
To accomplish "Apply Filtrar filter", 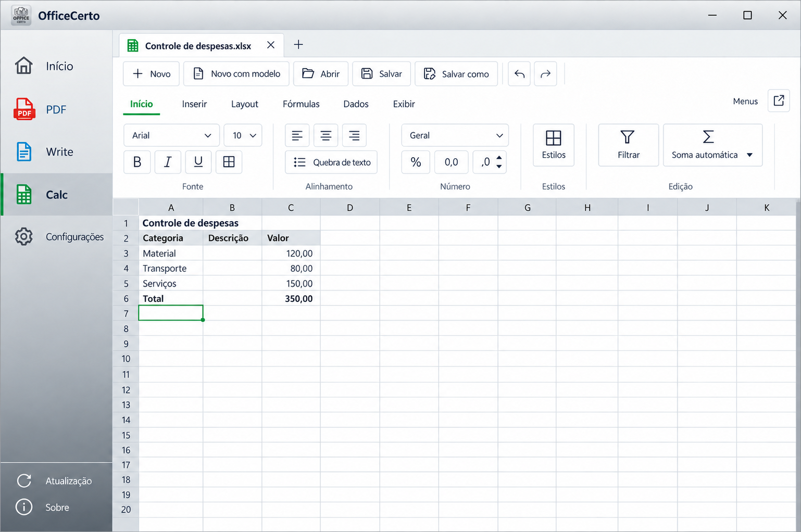I will tap(629, 145).
